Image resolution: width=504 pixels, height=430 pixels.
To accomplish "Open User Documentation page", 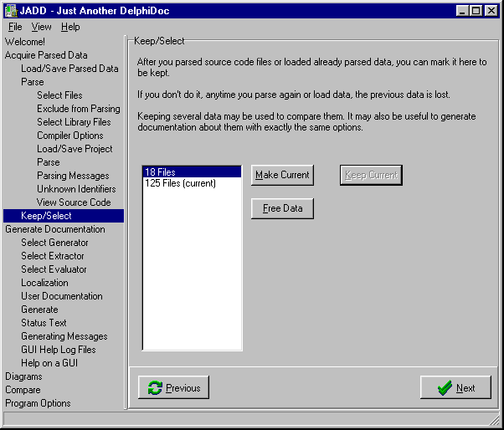I will [x=62, y=296].
